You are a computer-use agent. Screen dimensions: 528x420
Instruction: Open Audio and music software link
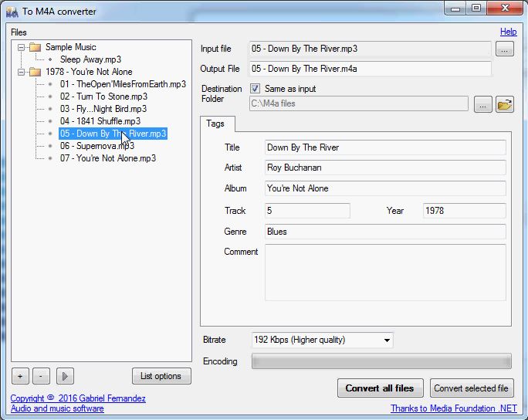pos(57,408)
